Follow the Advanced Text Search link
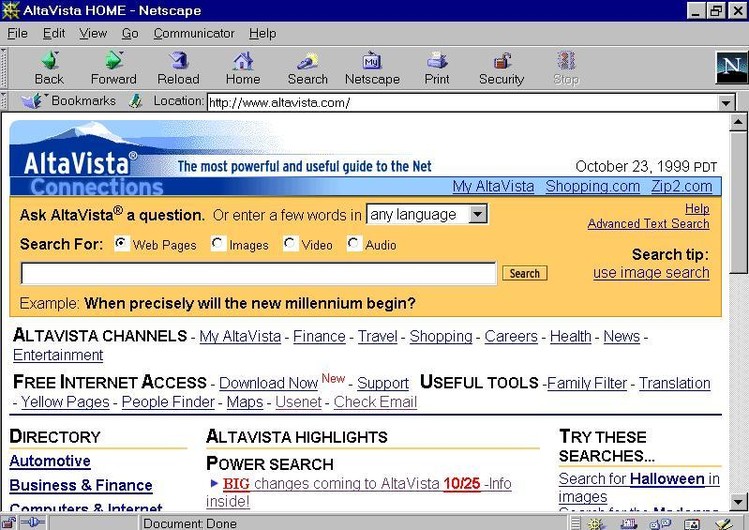This screenshot has width=749, height=530. coord(648,224)
